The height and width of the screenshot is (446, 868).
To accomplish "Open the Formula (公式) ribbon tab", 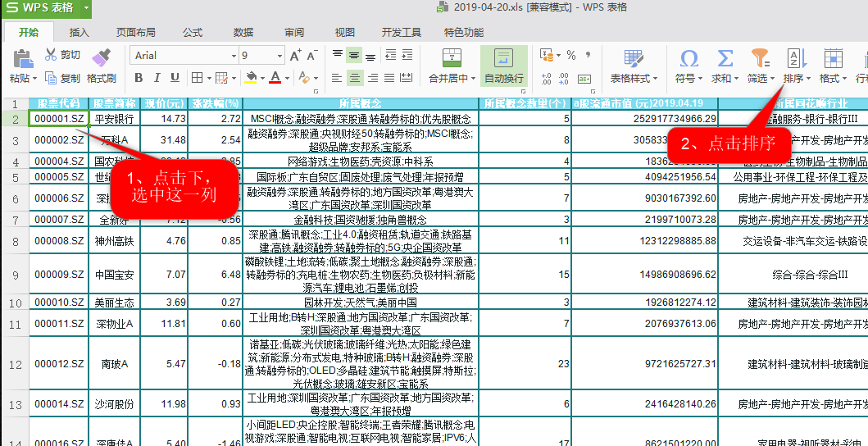I will click(193, 33).
